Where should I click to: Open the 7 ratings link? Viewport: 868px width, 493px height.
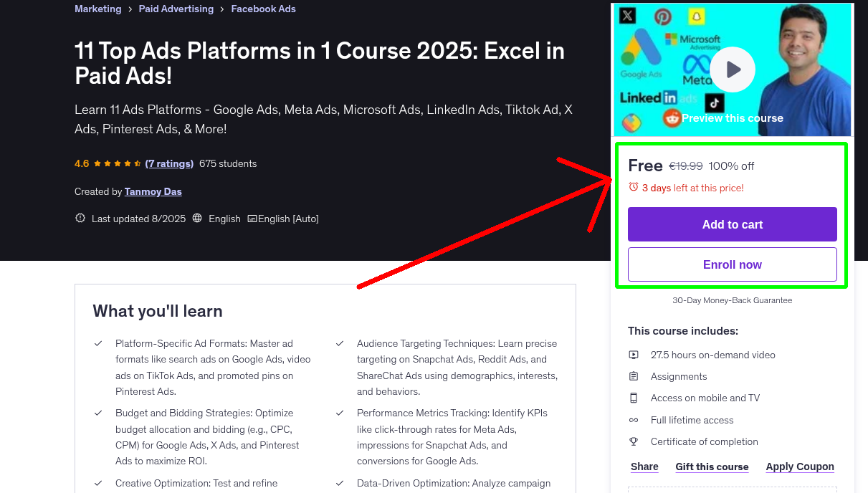(x=169, y=163)
